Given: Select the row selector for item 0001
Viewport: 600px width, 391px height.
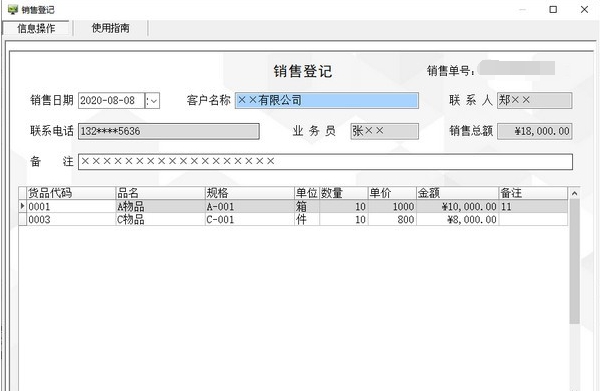Looking at the screenshot, I should pyautogui.click(x=23, y=206).
